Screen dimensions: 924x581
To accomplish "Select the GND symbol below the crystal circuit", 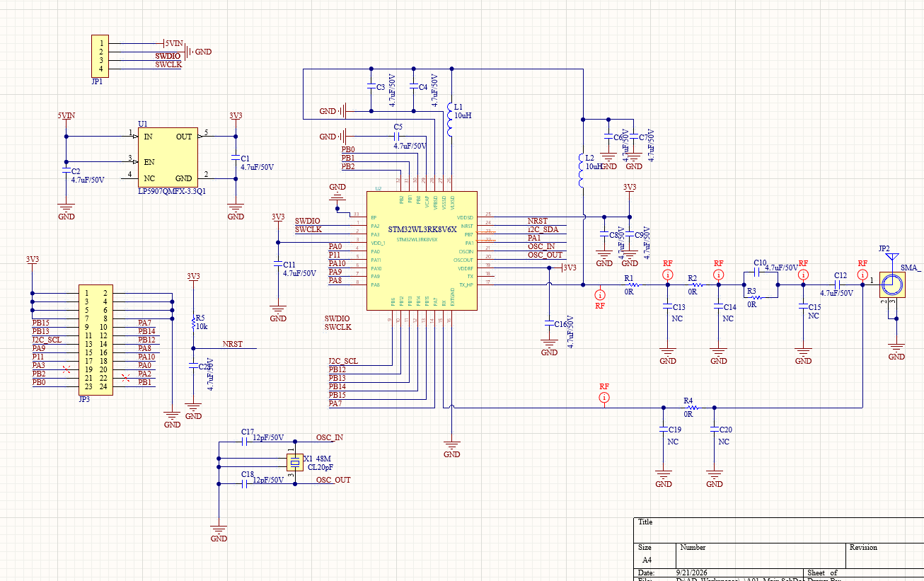I will [x=219, y=532].
